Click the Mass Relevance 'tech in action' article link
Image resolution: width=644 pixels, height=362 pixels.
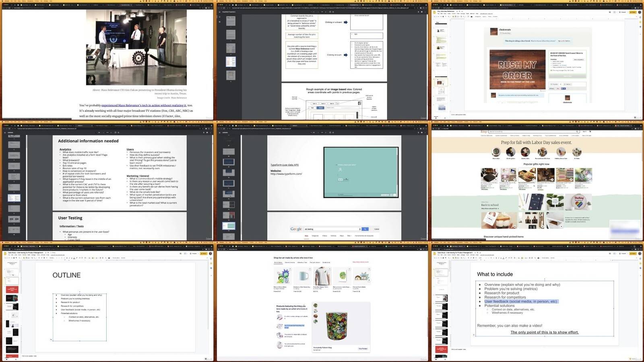[x=144, y=105]
